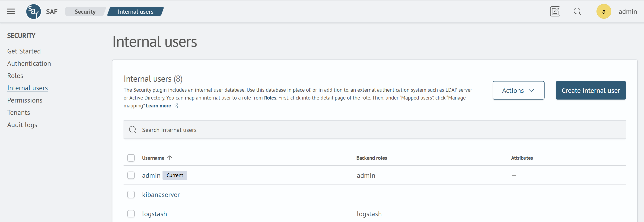Open the Learn more link
644x222 pixels.
point(158,106)
